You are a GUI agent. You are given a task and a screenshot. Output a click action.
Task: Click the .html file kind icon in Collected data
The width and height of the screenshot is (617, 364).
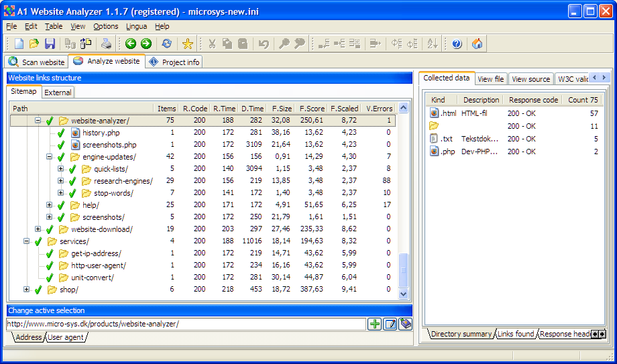coord(434,113)
